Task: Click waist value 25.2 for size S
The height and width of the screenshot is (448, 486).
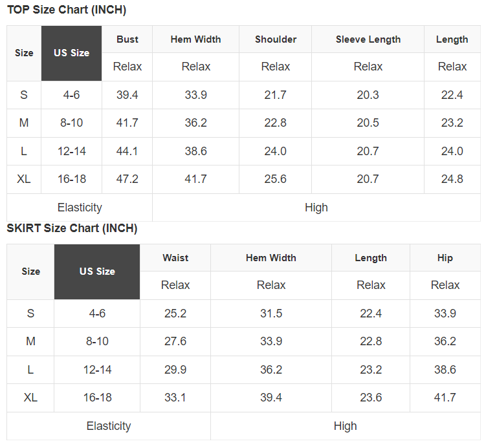Action: (175, 314)
